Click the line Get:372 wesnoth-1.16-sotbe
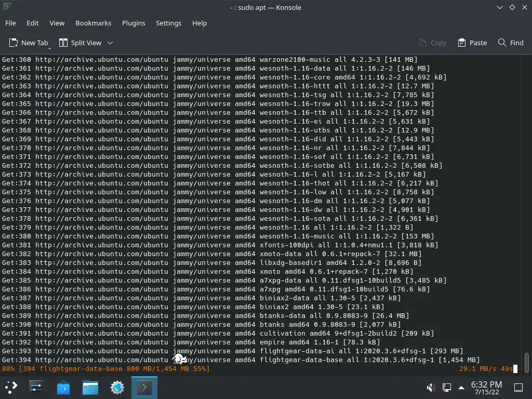 [x=222, y=166]
